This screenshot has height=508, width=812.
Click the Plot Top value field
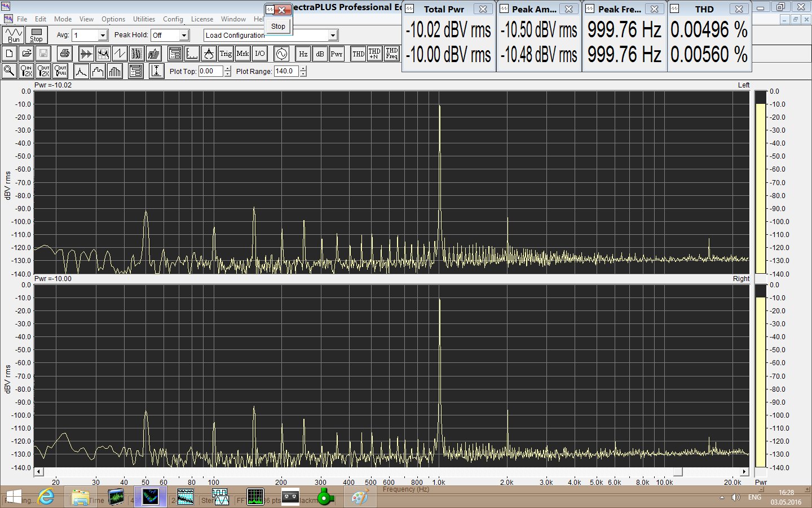pos(210,72)
